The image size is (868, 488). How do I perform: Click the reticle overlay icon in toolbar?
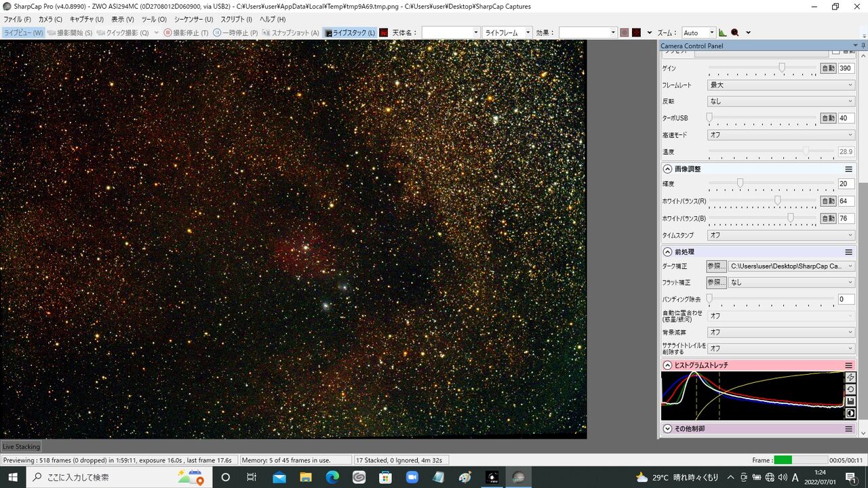[636, 33]
